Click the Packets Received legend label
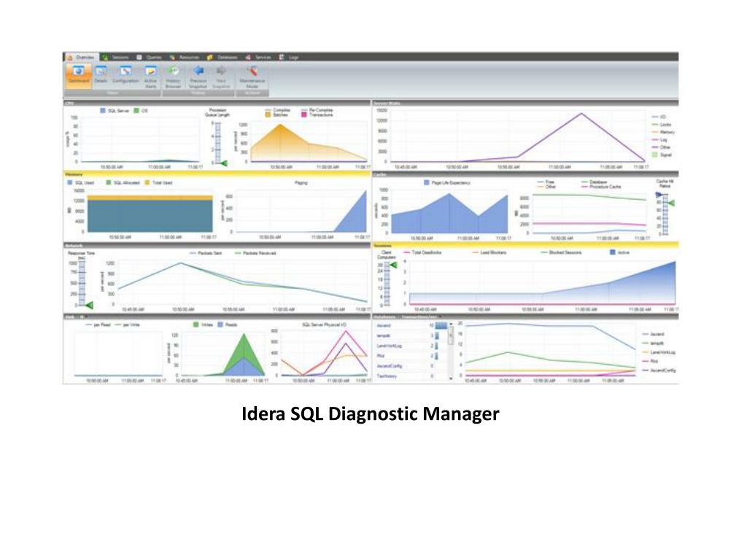This screenshot has height=560, width=747. point(259,253)
